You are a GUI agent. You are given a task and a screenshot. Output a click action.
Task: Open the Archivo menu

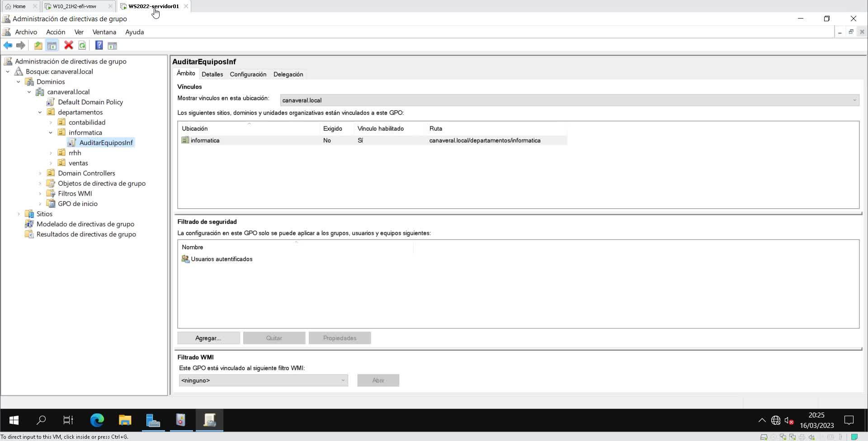pos(26,32)
